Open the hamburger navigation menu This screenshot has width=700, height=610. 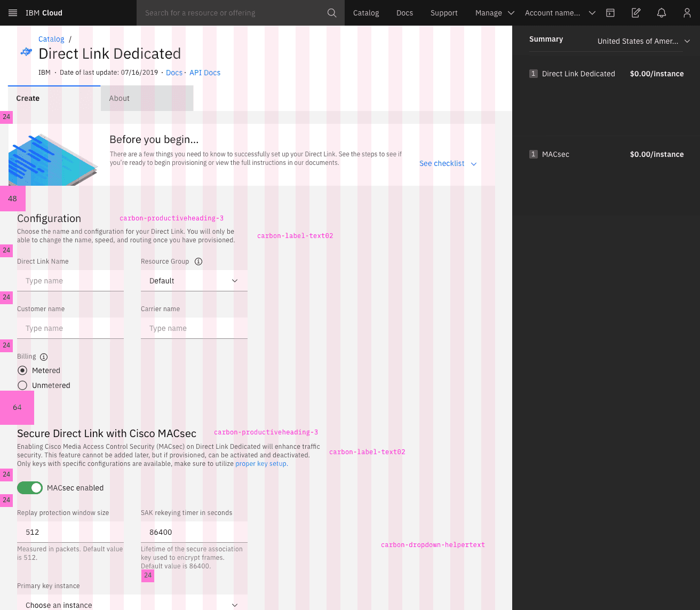(13, 13)
